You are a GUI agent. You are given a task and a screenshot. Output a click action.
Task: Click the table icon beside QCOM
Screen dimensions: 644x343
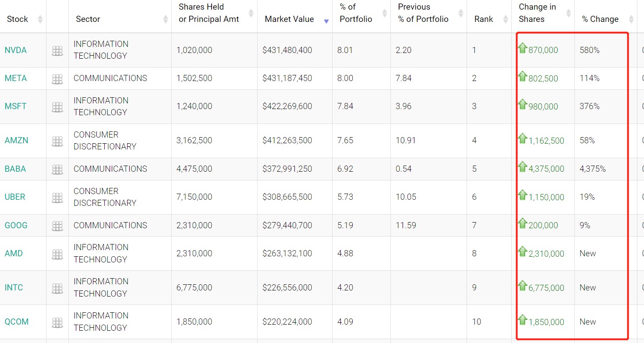click(57, 323)
